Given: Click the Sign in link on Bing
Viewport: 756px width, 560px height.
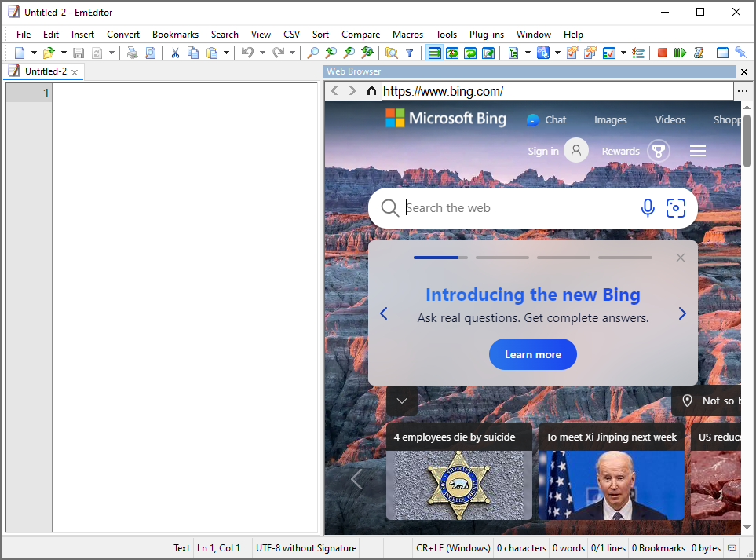Looking at the screenshot, I should pyautogui.click(x=543, y=151).
